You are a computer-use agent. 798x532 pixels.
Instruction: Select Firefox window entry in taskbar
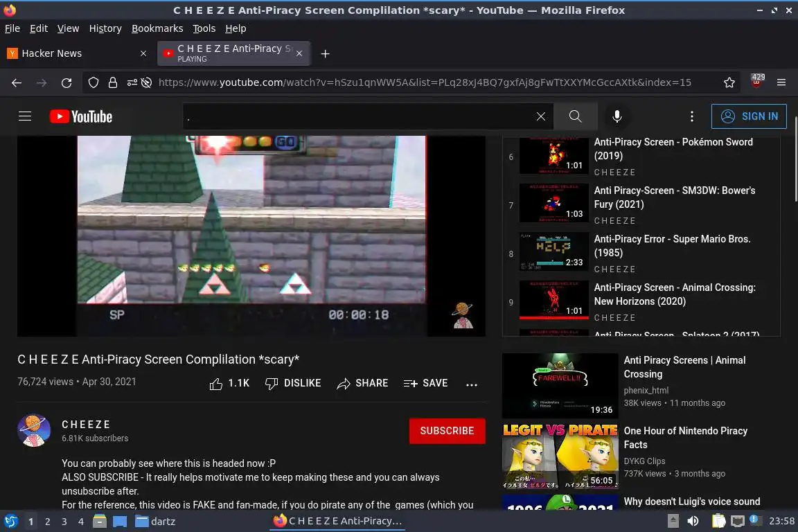pos(338,522)
